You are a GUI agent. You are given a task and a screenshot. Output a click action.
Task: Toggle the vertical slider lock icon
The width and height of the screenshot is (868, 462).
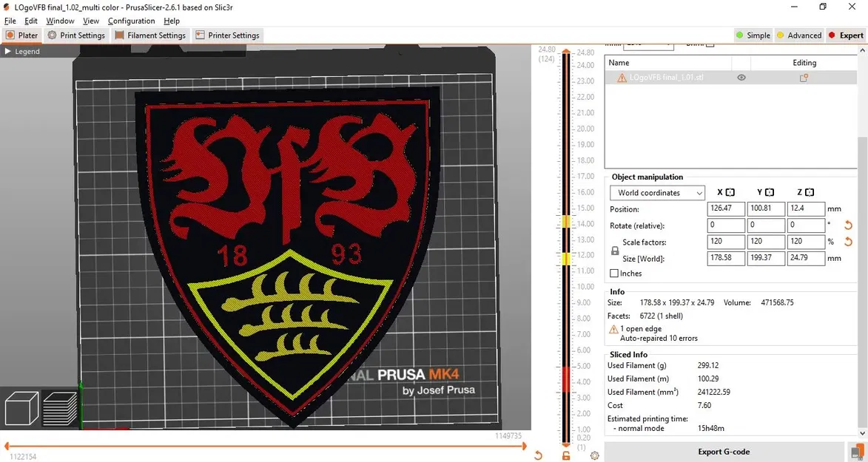(566, 455)
